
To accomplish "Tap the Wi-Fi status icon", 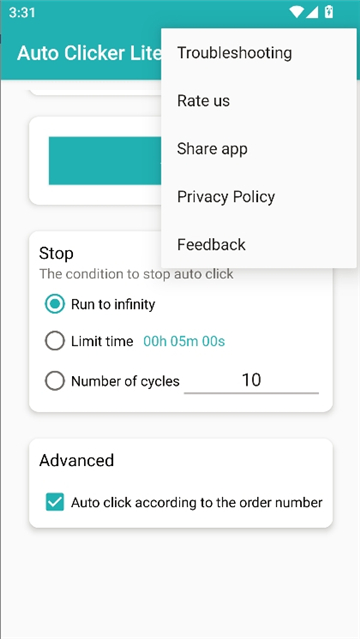I will pos(296,13).
